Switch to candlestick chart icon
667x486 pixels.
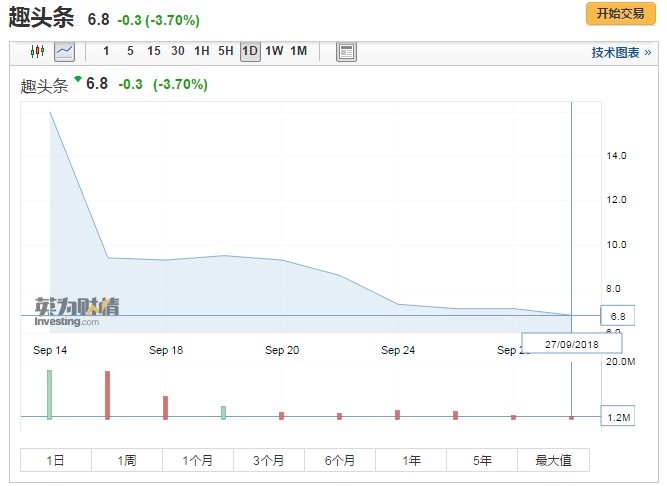point(37,52)
